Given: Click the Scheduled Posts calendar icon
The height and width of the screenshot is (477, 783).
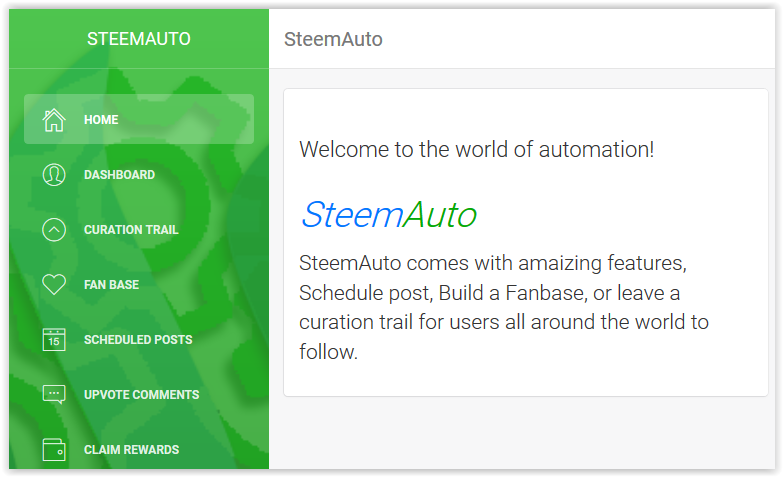Looking at the screenshot, I should (x=54, y=340).
